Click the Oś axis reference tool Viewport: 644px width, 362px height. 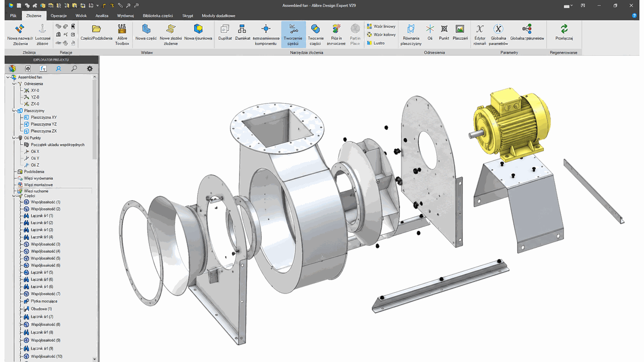[x=430, y=32]
